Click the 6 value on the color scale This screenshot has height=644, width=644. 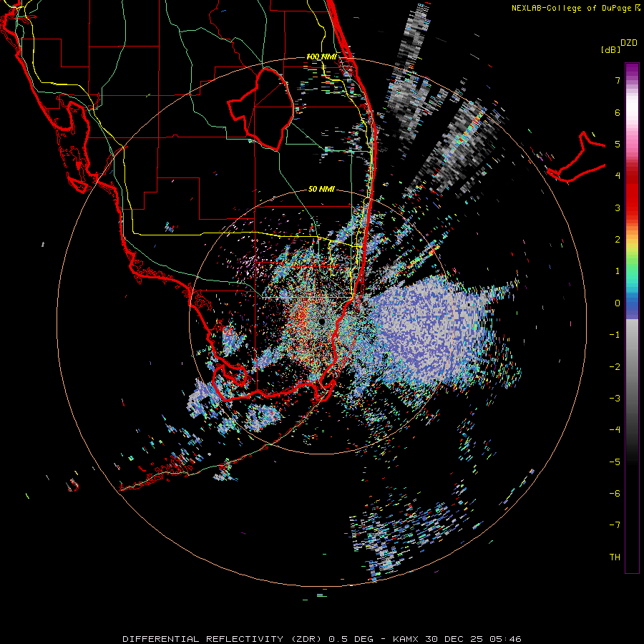coord(617,112)
